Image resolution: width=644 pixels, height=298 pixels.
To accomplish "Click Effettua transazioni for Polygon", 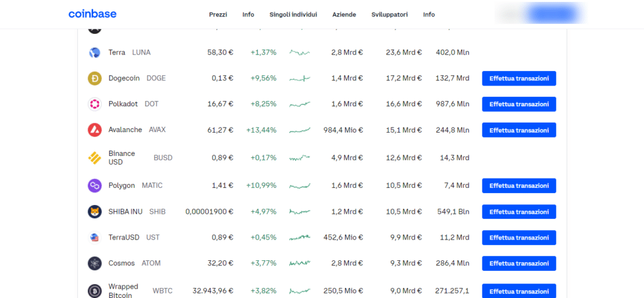I will click(x=519, y=185).
